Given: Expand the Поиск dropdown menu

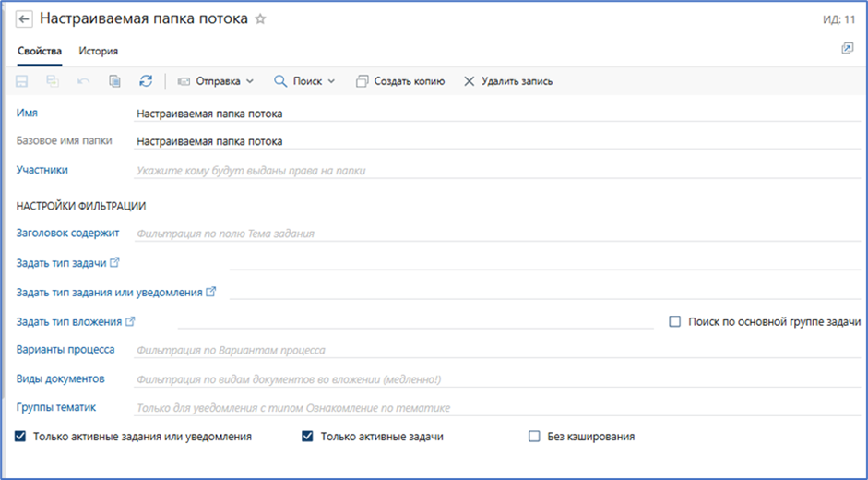Looking at the screenshot, I should [304, 81].
